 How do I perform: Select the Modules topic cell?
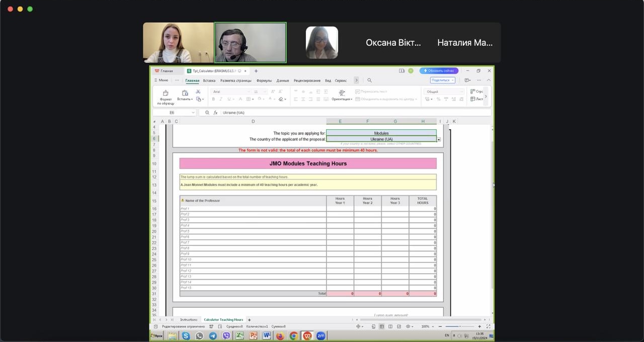point(381,133)
